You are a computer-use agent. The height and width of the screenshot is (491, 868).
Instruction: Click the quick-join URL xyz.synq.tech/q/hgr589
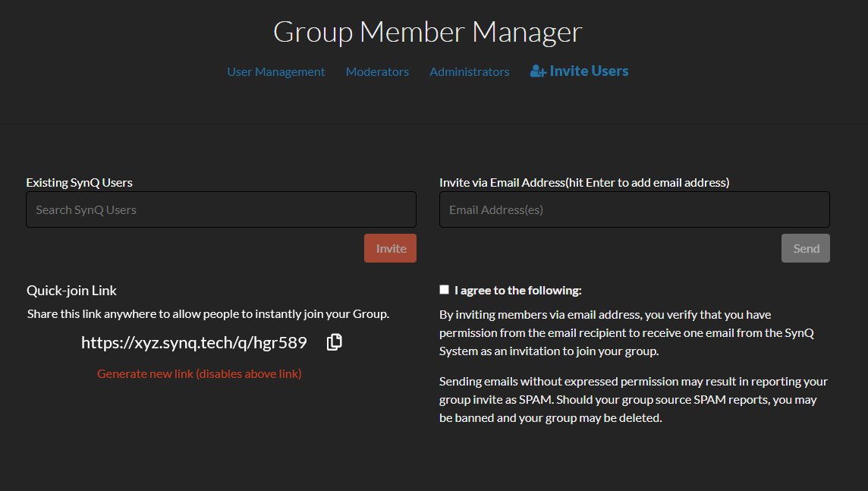(193, 343)
